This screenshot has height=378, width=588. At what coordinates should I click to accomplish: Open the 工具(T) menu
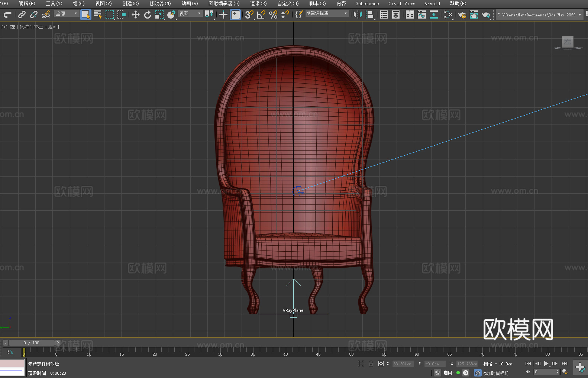[x=54, y=4]
